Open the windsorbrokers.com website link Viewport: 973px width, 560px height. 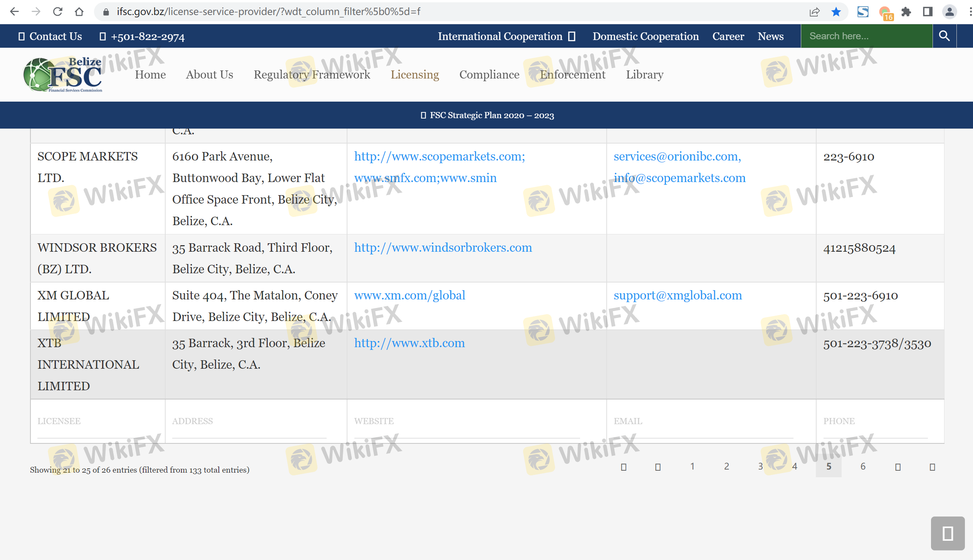[443, 247]
